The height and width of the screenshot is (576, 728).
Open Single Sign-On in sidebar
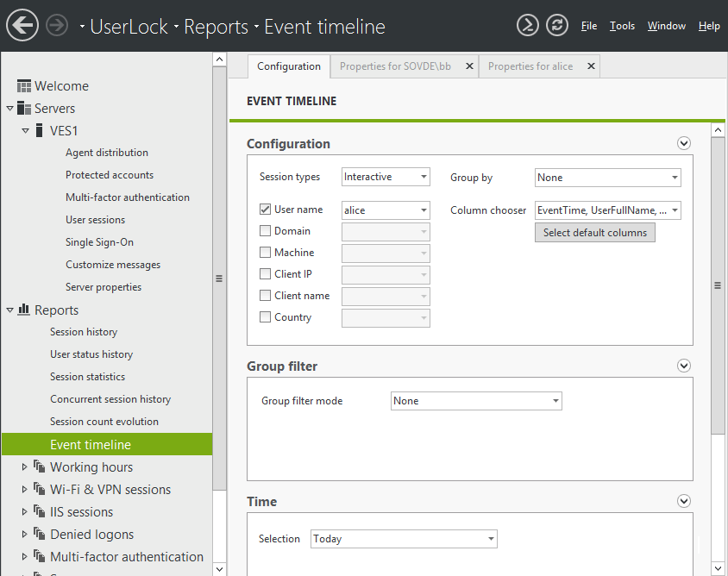[99, 241]
